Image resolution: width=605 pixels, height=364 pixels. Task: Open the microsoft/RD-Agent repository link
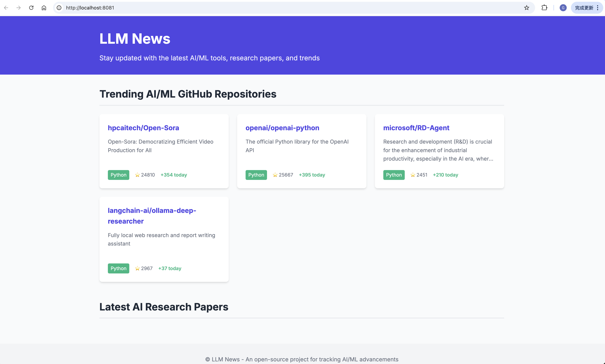(416, 128)
